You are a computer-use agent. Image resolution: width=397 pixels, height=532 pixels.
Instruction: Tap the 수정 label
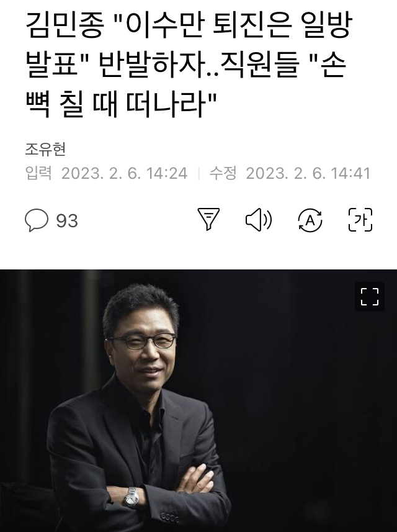coord(223,173)
